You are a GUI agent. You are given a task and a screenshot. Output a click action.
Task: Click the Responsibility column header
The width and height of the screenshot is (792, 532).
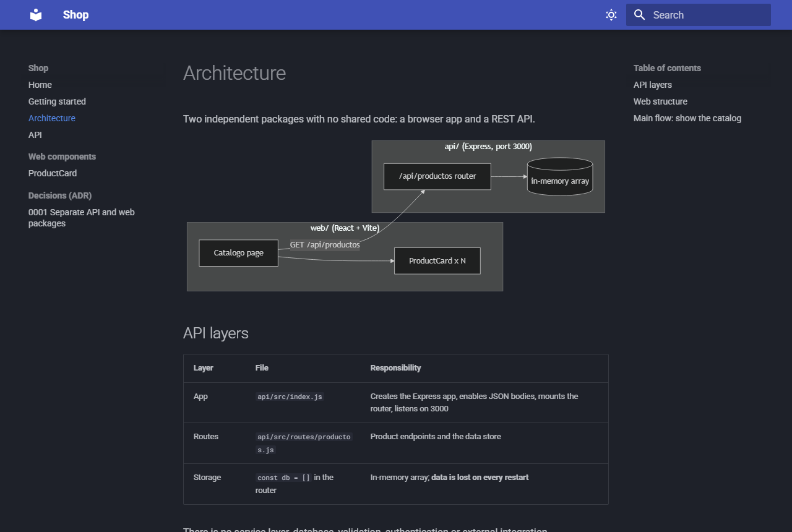tap(395, 368)
